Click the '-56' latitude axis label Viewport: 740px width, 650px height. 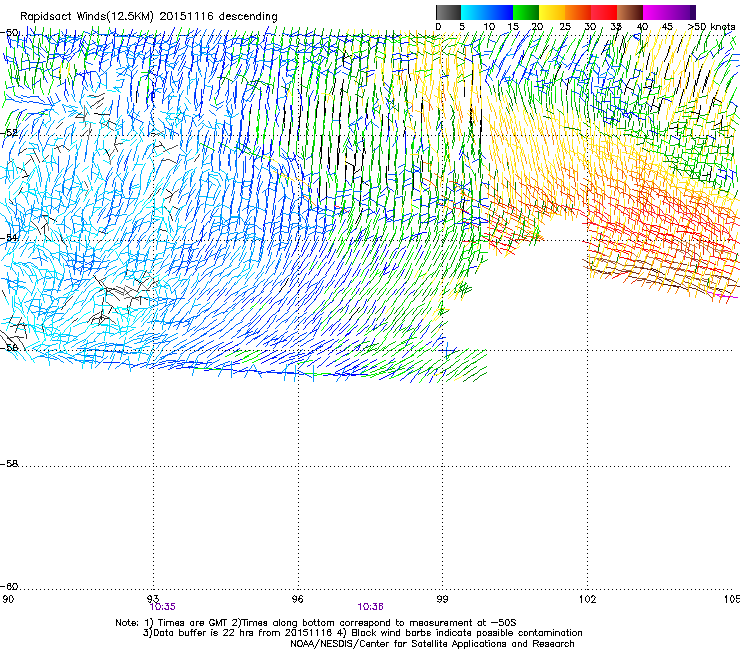click(x=10, y=347)
